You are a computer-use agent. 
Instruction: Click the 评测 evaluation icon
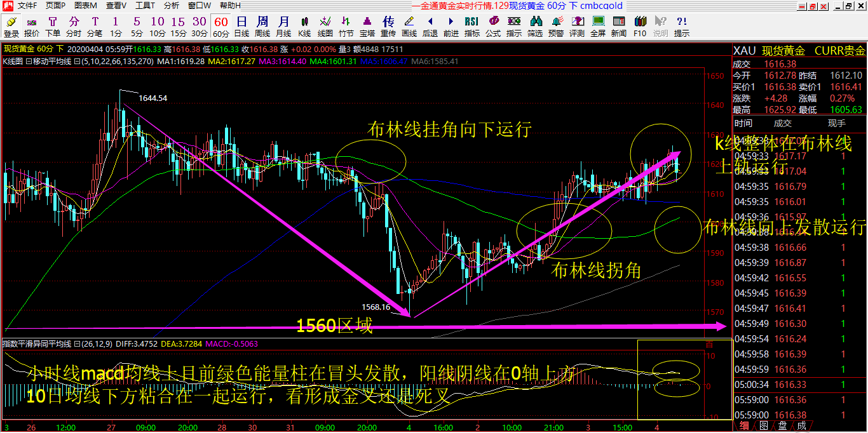[577, 27]
